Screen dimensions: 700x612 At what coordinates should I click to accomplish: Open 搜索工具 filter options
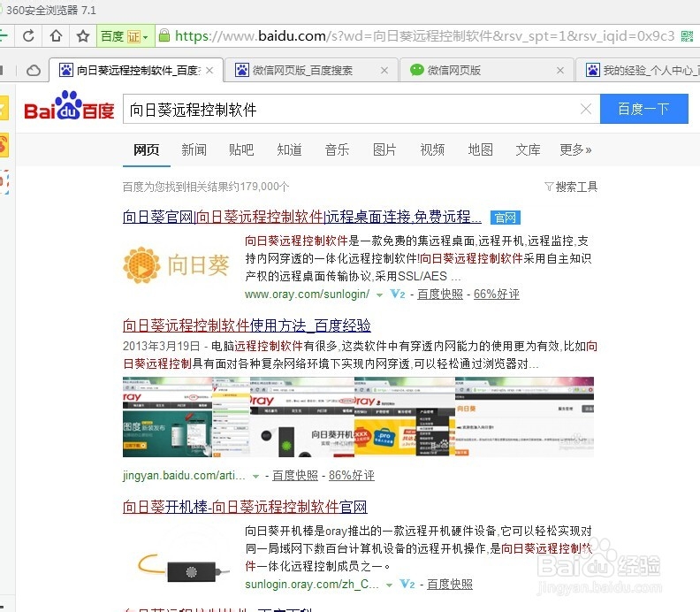tap(571, 187)
